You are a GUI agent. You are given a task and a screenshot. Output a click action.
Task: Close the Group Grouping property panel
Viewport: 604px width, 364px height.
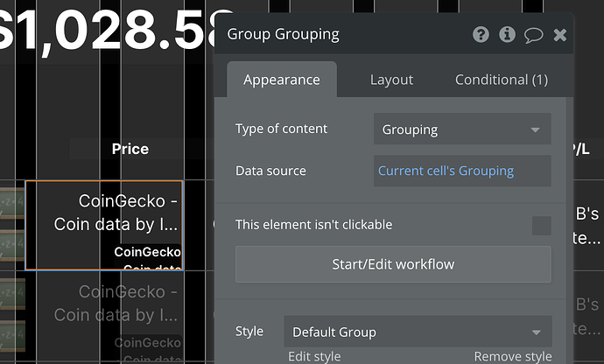coord(560,35)
